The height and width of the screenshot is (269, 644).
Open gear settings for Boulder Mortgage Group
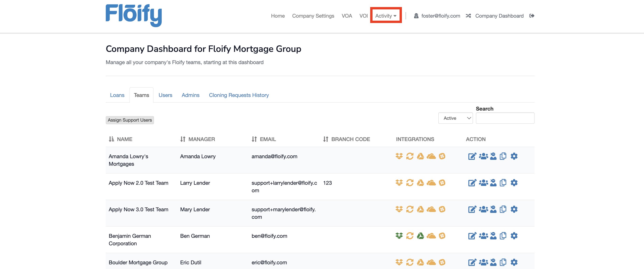pyautogui.click(x=514, y=262)
